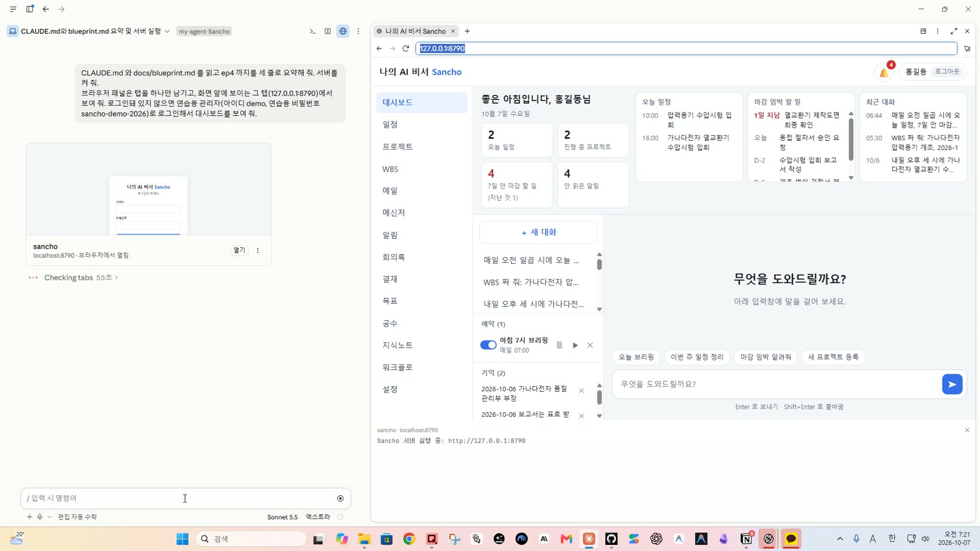Click the 로그아웃 button

(947, 72)
